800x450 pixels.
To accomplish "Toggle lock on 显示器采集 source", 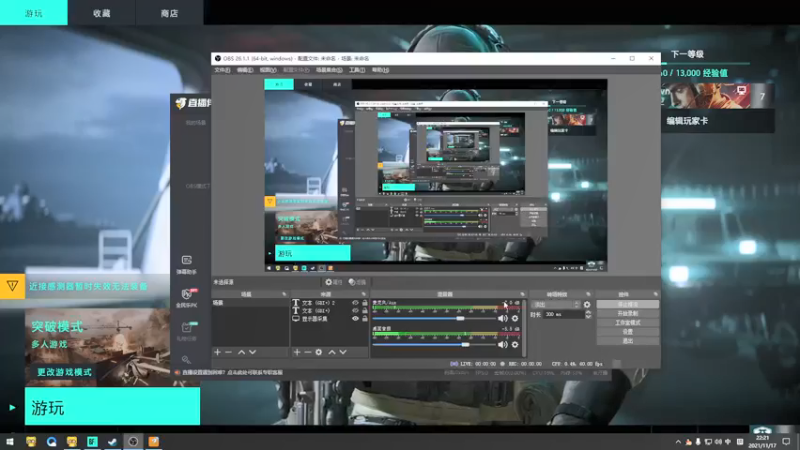I will (365, 319).
